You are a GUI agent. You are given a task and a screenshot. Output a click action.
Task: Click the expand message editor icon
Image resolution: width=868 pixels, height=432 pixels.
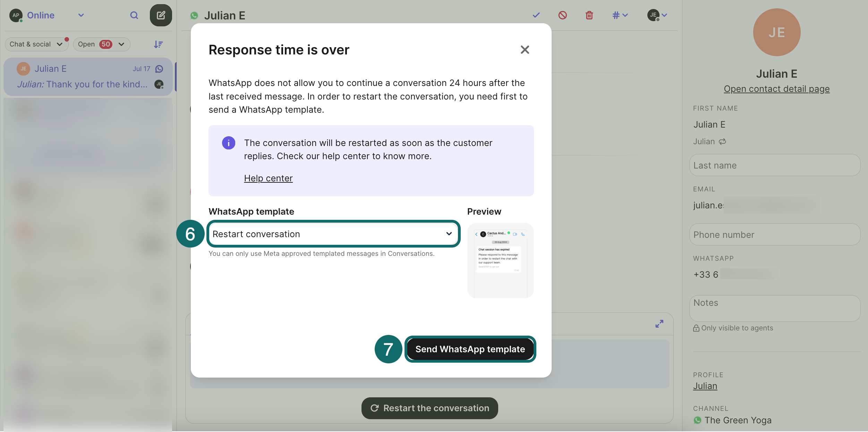[x=659, y=324]
